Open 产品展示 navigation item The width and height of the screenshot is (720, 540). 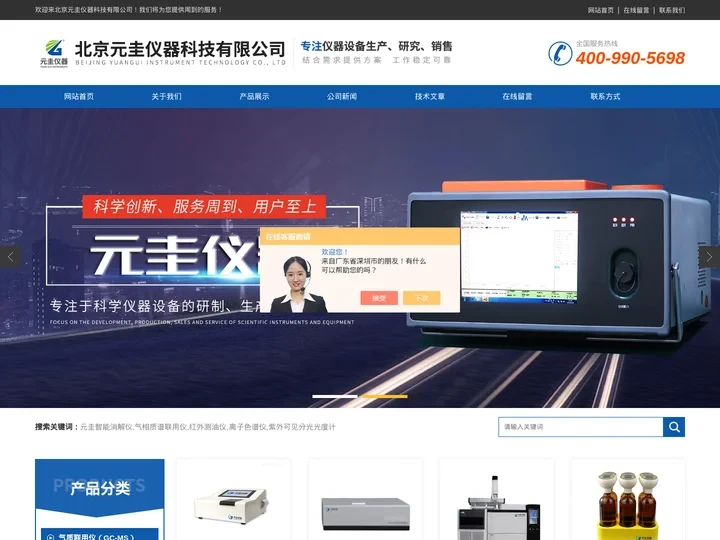[254, 96]
